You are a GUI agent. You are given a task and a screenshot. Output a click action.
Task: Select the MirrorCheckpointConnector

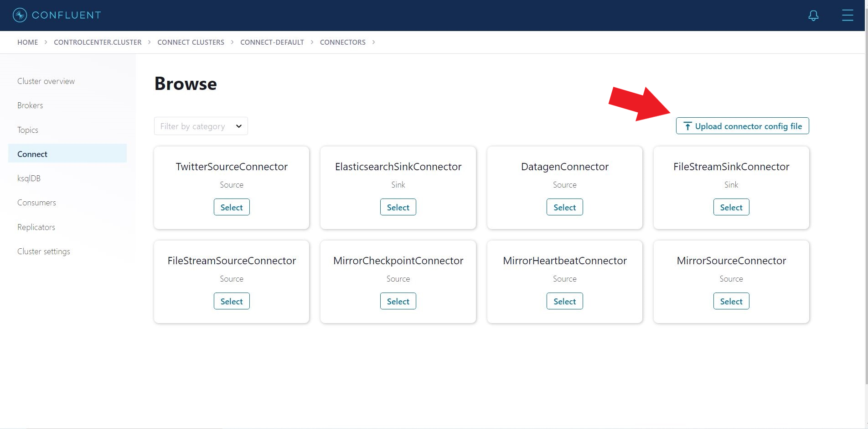pyautogui.click(x=398, y=301)
